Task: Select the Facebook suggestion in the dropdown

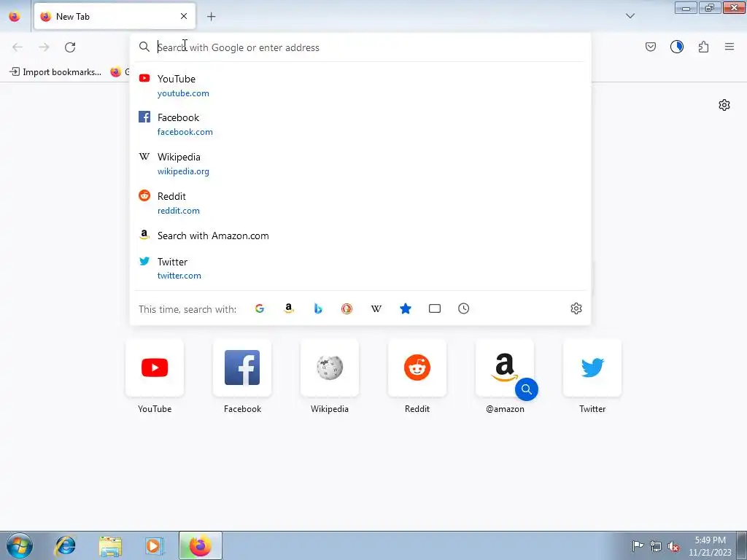Action: coord(360,124)
